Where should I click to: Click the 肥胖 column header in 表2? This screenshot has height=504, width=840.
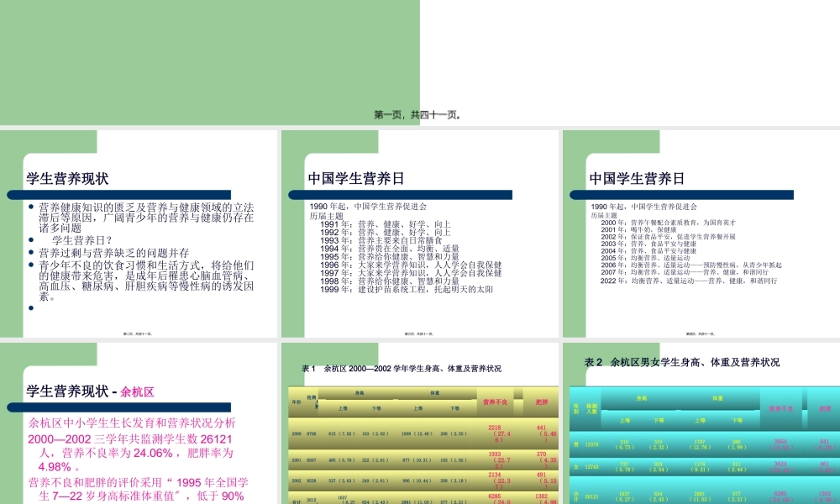pos(824,408)
